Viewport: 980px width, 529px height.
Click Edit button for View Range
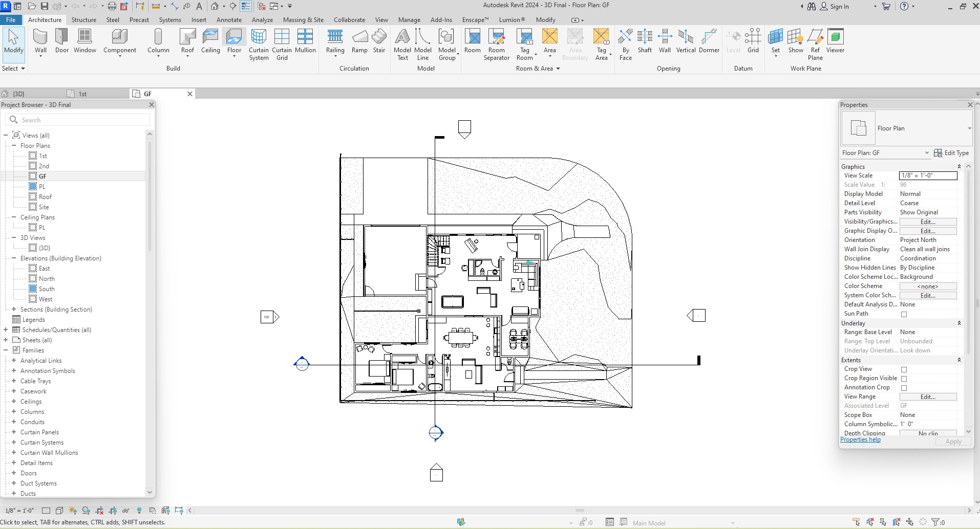click(928, 397)
